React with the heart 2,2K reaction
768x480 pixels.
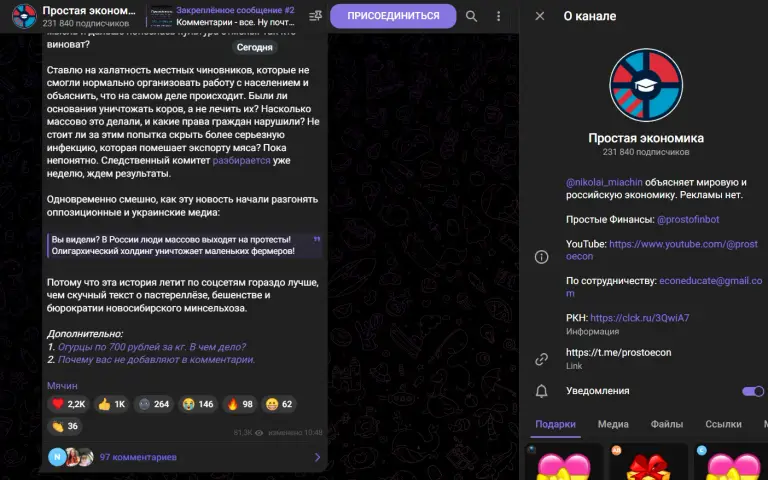(x=69, y=404)
